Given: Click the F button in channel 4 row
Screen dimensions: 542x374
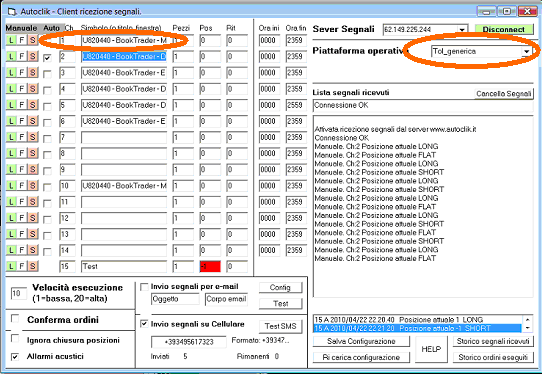Looking at the screenshot, I should click(x=22, y=88).
